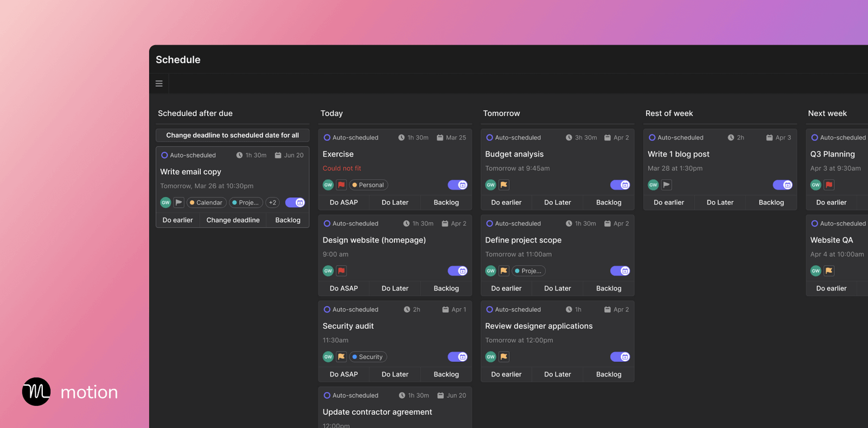The height and width of the screenshot is (428, 868).
Task: Select Backlog on Review designer applications
Action: 609,374
